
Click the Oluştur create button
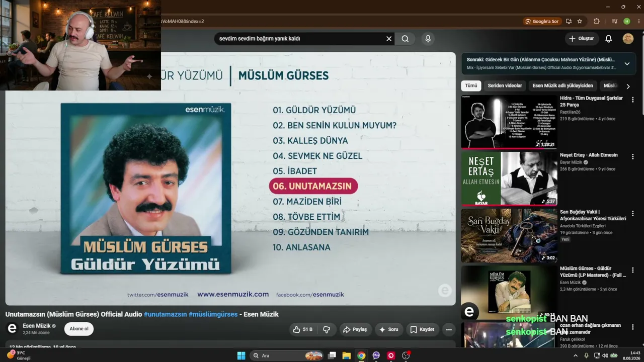pyautogui.click(x=582, y=39)
